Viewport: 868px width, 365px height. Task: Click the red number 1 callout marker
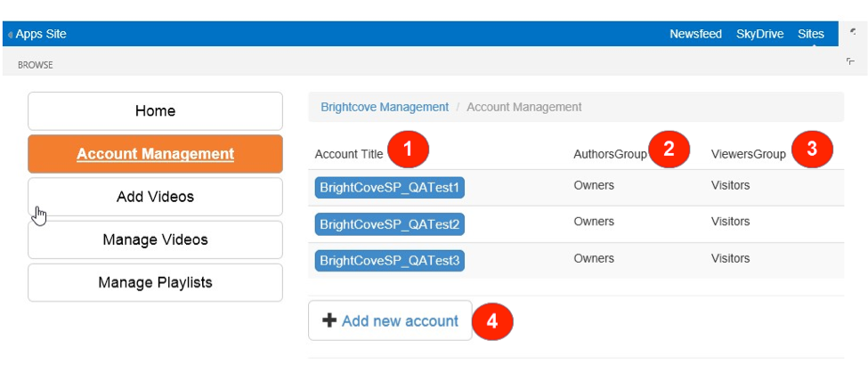(408, 150)
